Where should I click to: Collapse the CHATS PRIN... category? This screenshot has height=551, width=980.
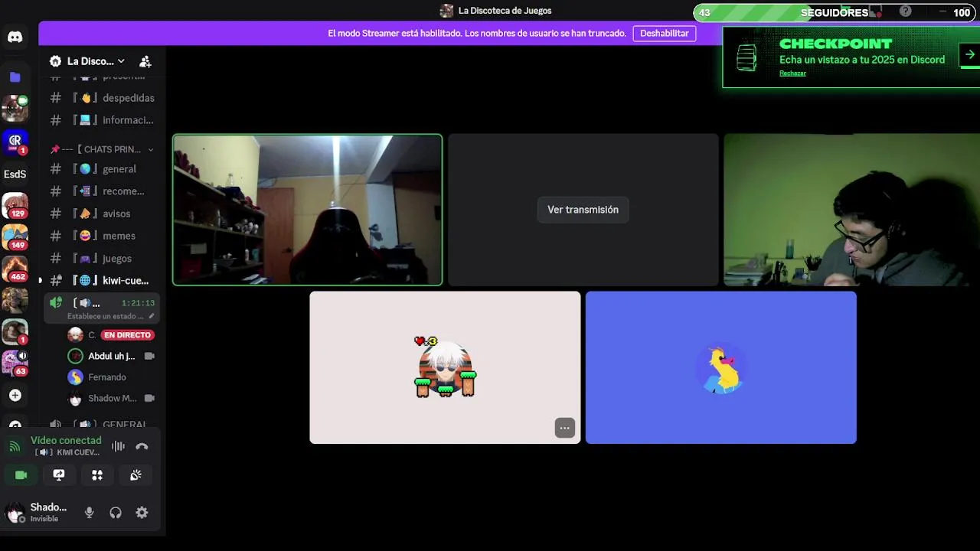(x=102, y=149)
